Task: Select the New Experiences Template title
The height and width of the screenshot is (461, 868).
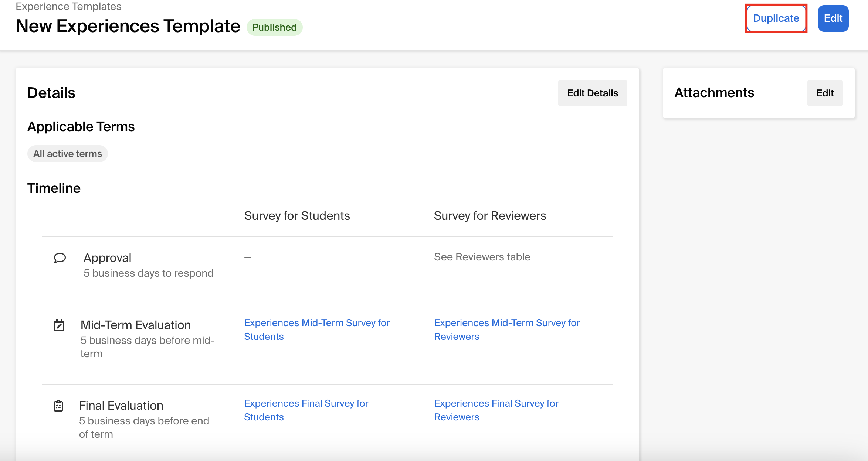Action: (x=128, y=26)
